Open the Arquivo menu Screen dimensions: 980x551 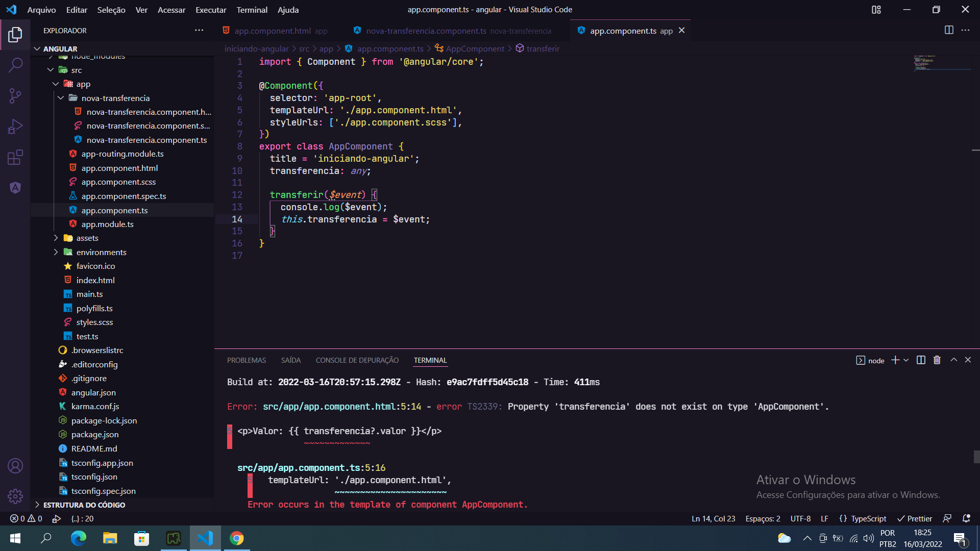[x=41, y=10]
